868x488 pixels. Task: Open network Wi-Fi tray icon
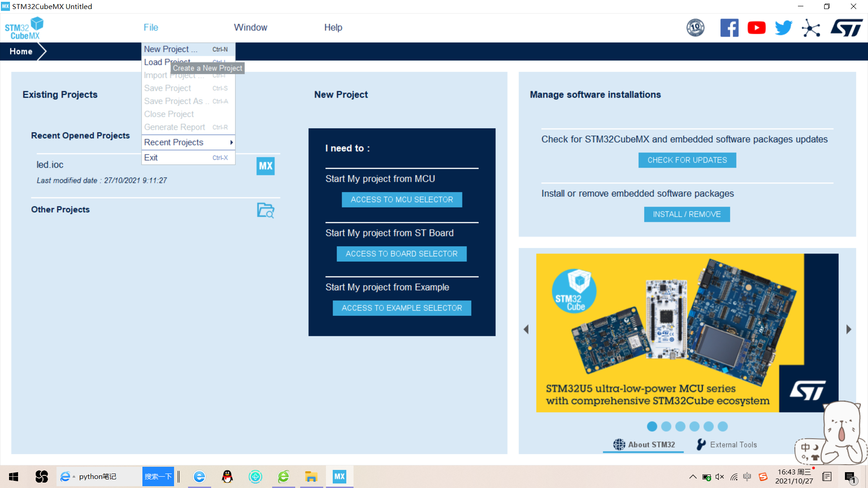(734, 477)
